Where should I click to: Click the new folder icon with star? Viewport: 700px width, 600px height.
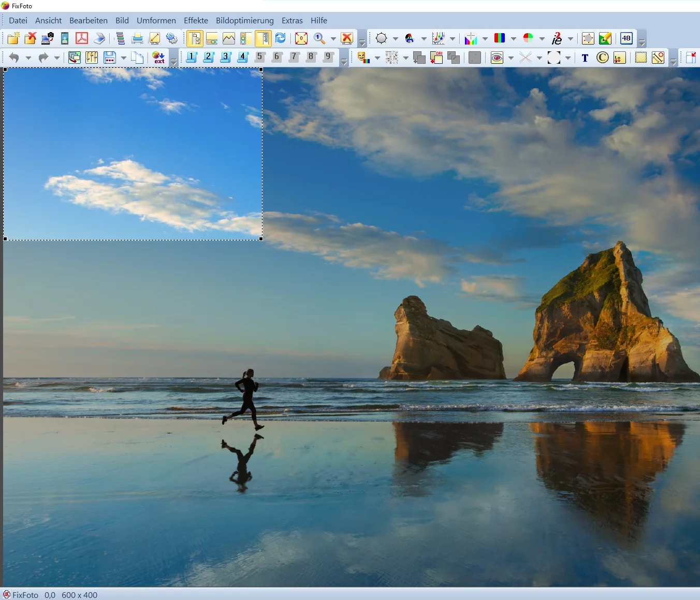coord(13,38)
